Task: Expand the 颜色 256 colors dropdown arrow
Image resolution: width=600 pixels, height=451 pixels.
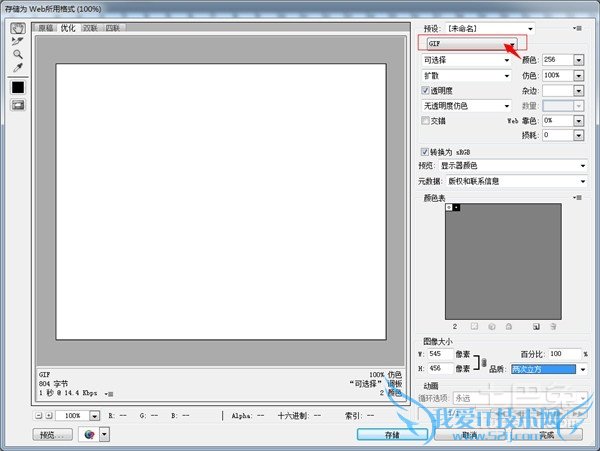Action: (579, 60)
